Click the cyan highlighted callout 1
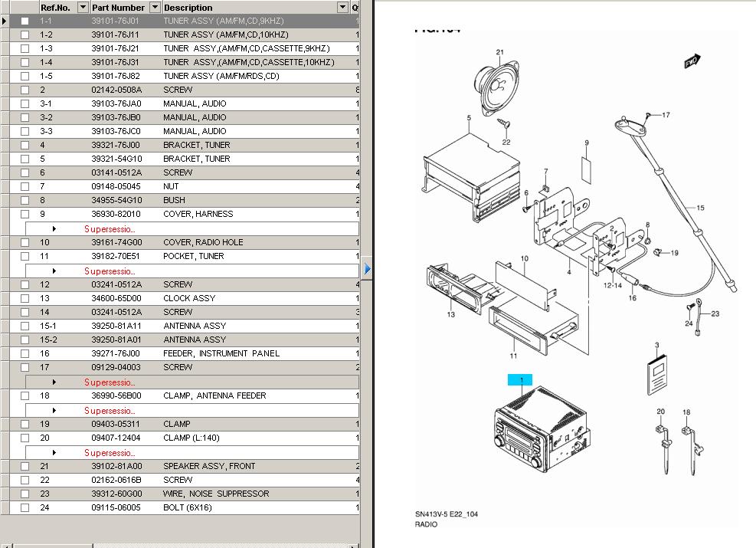The width and height of the screenshot is (756, 548). tap(521, 380)
